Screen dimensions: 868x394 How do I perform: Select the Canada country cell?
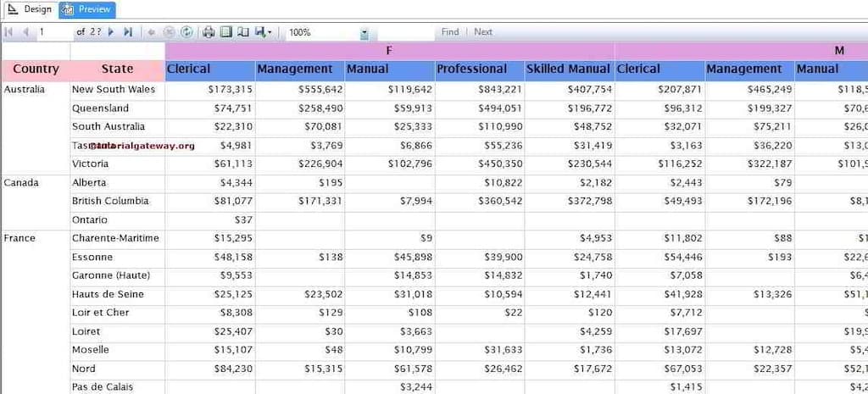pyautogui.click(x=36, y=202)
